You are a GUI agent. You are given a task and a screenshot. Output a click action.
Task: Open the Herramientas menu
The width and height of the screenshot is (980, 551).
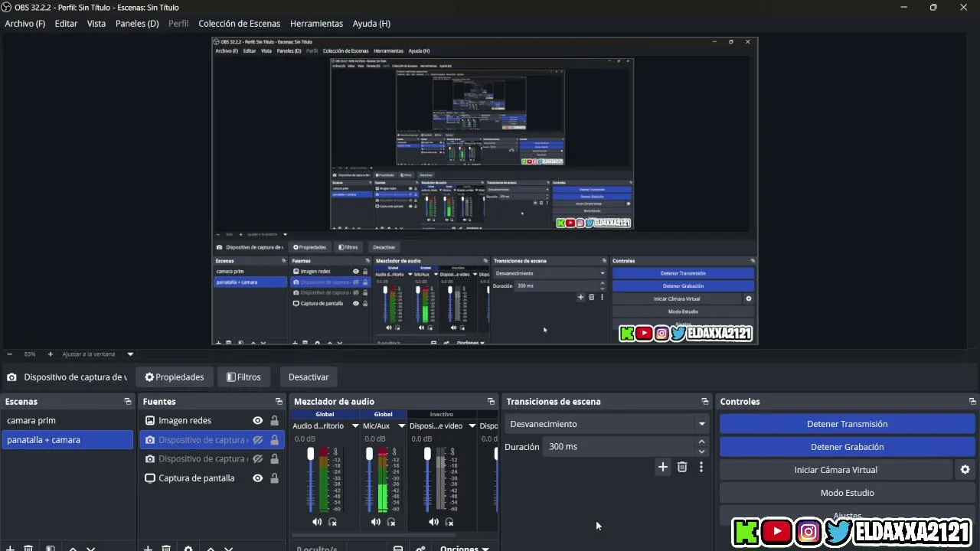(x=316, y=24)
